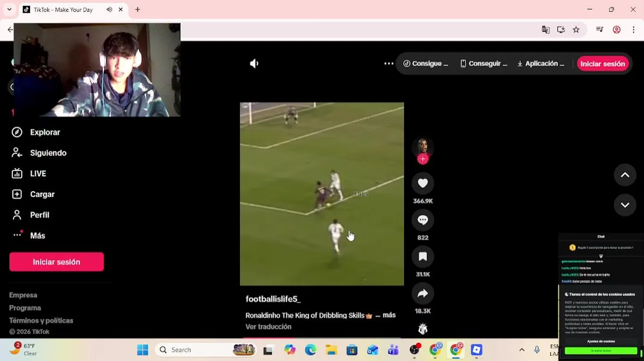This screenshot has height=361, width=644.
Task: Open Task View on taskbar
Action: coord(268,350)
